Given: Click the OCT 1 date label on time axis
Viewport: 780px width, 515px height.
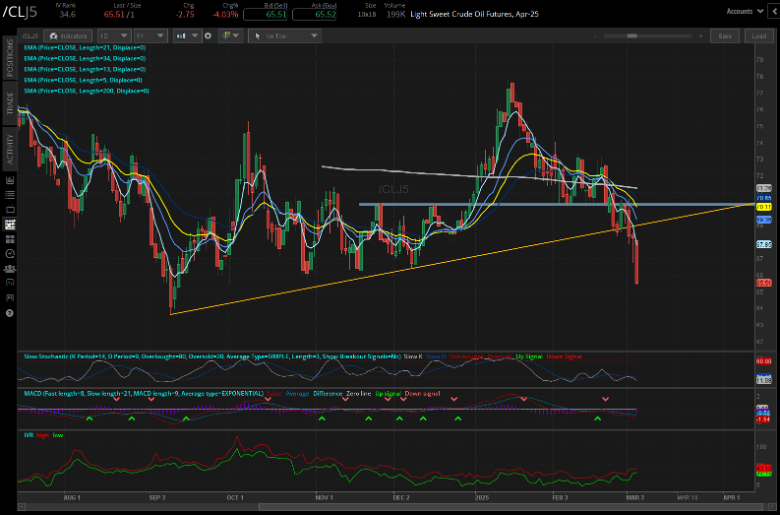Looking at the screenshot, I should (x=235, y=497).
